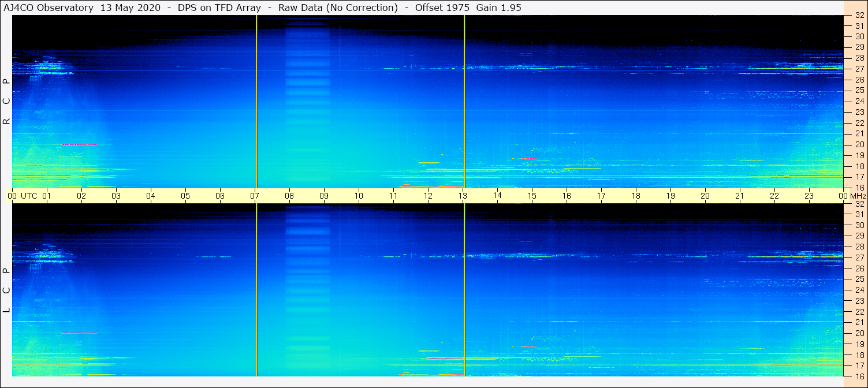Click the 13 UTC vertical marker in LCP panel
Viewport: 868px width, 388px height.
click(464, 290)
